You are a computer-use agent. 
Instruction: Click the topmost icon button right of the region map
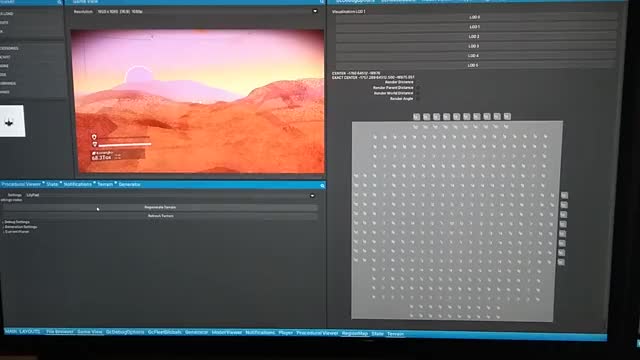coord(564,196)
